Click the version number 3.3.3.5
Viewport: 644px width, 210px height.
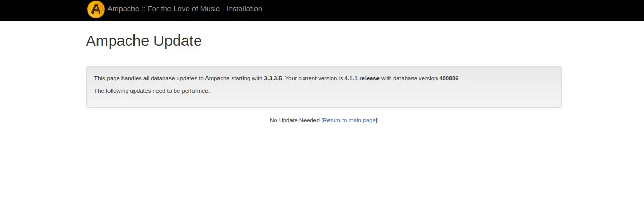click(273, 78)
